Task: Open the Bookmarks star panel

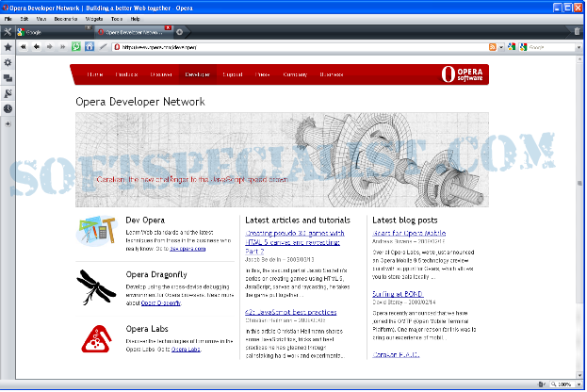Action: click(8, 46)
